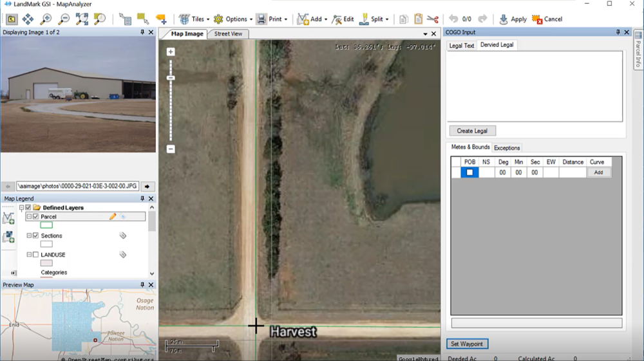644x361 pixels.
Task: Open the map tab list dropdown arrow
Action: coord(425,34)
